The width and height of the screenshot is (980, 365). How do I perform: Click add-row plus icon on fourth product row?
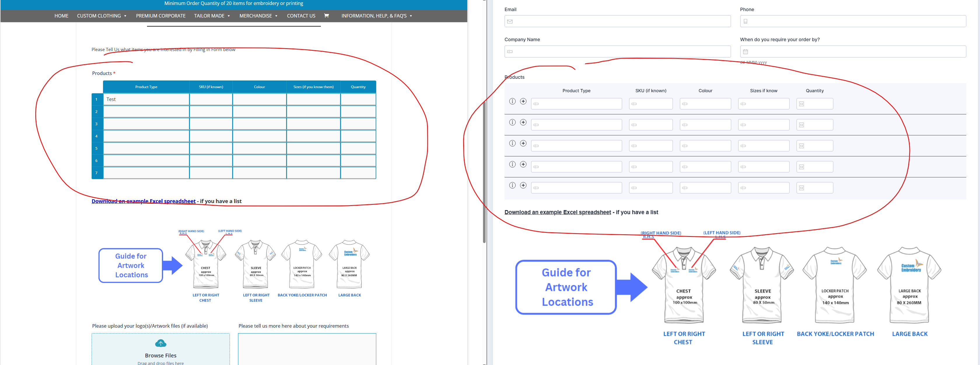[523, 165]
